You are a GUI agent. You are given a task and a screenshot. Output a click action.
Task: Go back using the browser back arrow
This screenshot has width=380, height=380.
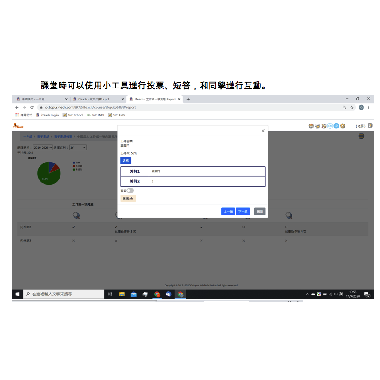17,108
